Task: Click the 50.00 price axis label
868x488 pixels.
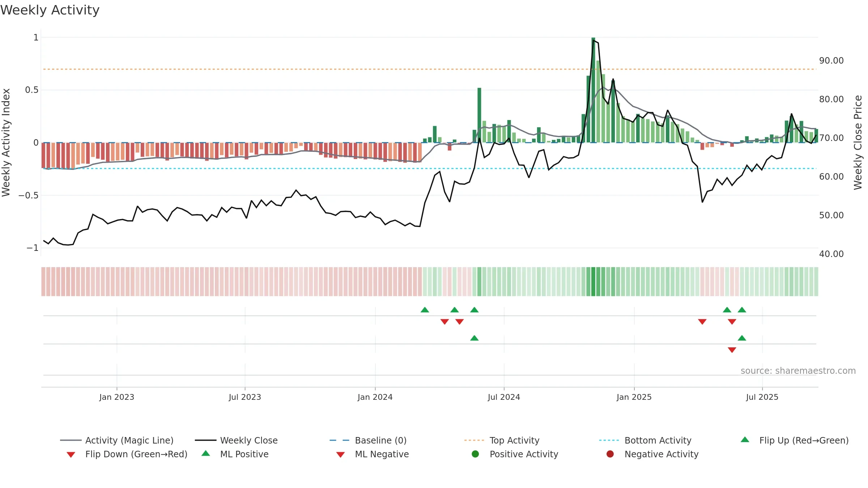Action: point(831,215)
